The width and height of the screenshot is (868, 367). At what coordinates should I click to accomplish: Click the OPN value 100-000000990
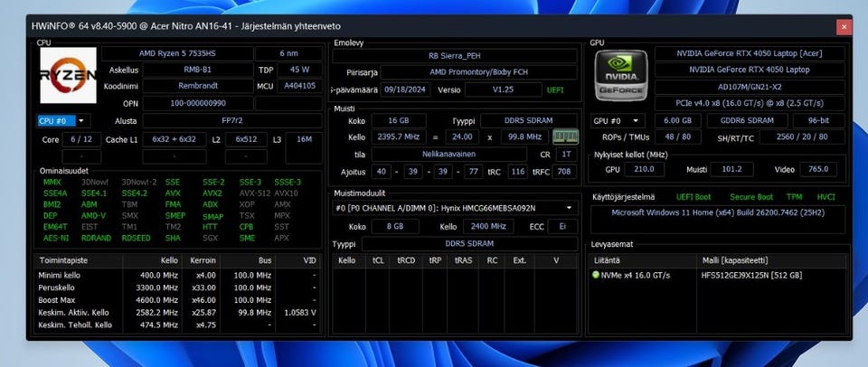tap(198, 103)
